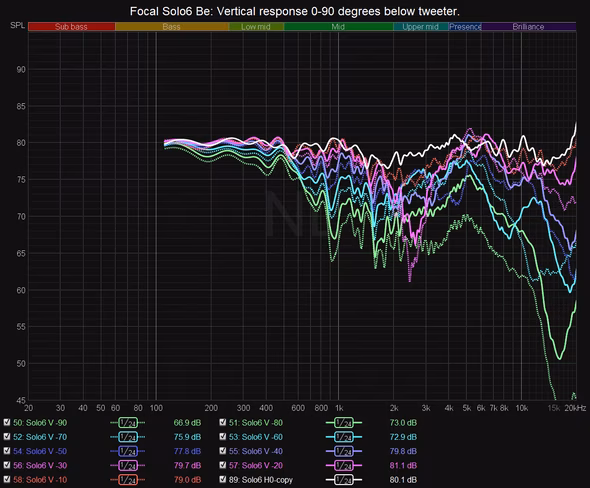This screenshot has width=590, height=488.
Task: Click the 45 SPL axis tick label
Action: 21,400
